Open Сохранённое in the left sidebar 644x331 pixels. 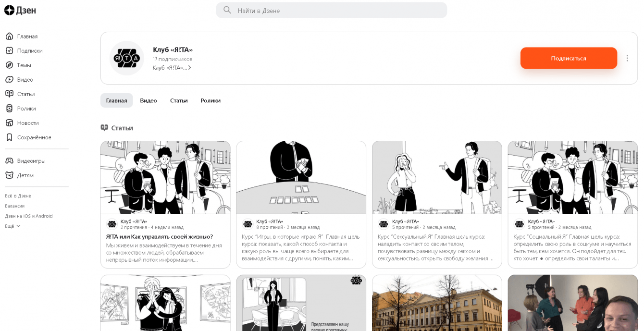pyautogui.click(x=34, y=137)
